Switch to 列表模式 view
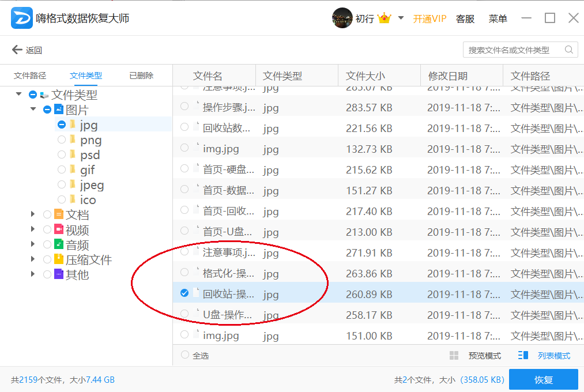 554,356
